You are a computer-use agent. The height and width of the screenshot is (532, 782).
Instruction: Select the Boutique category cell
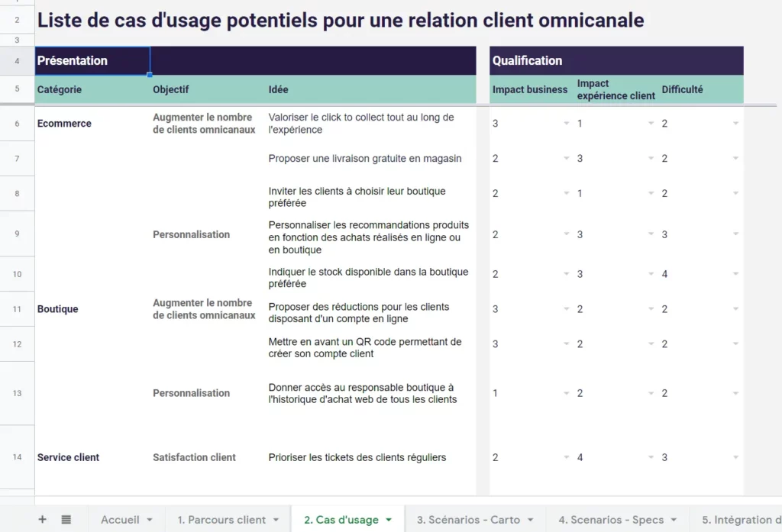[x=92, y=308]
